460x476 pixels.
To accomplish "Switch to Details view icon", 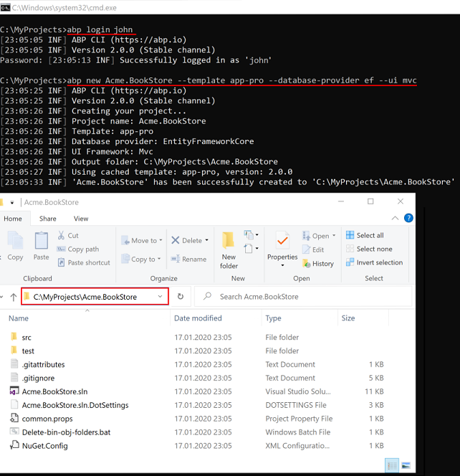I will (392, 465).
